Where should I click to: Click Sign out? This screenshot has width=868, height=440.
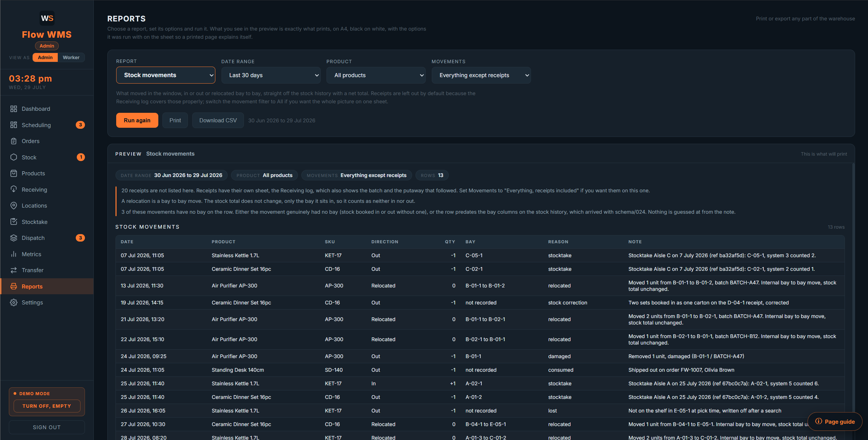point(47,427)
